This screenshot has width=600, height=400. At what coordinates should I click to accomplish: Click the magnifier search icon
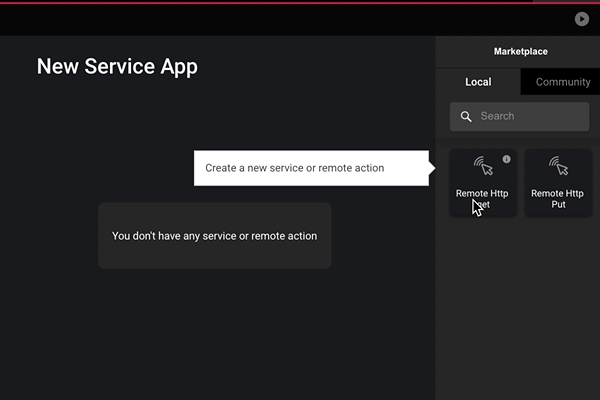(x=466, y=116)
